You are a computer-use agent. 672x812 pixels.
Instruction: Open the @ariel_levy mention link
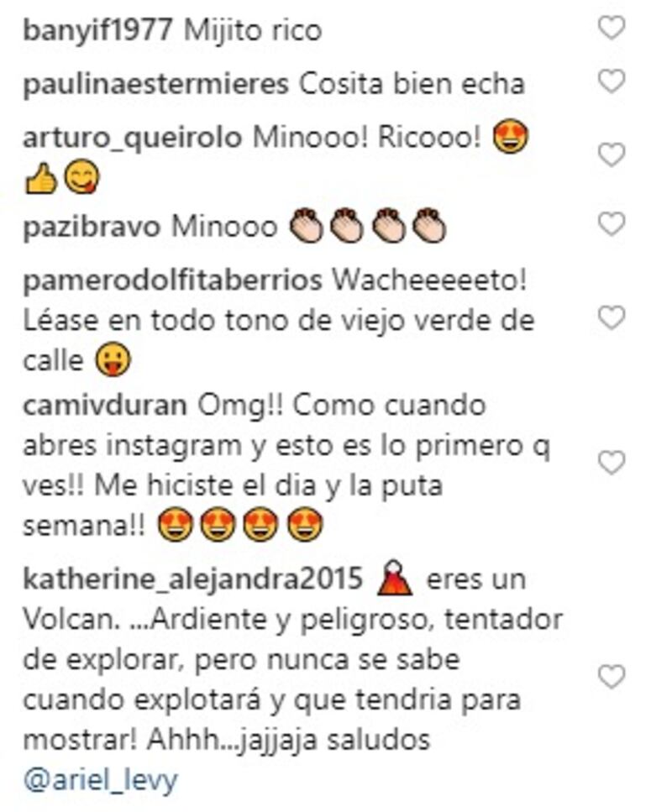coord(101,779)
